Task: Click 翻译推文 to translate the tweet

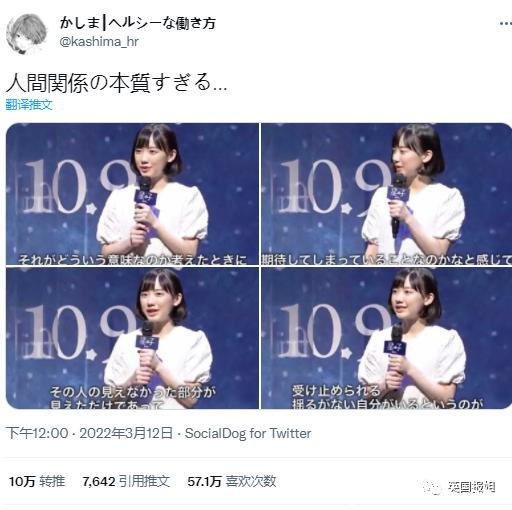Action: tap(29, 105)
